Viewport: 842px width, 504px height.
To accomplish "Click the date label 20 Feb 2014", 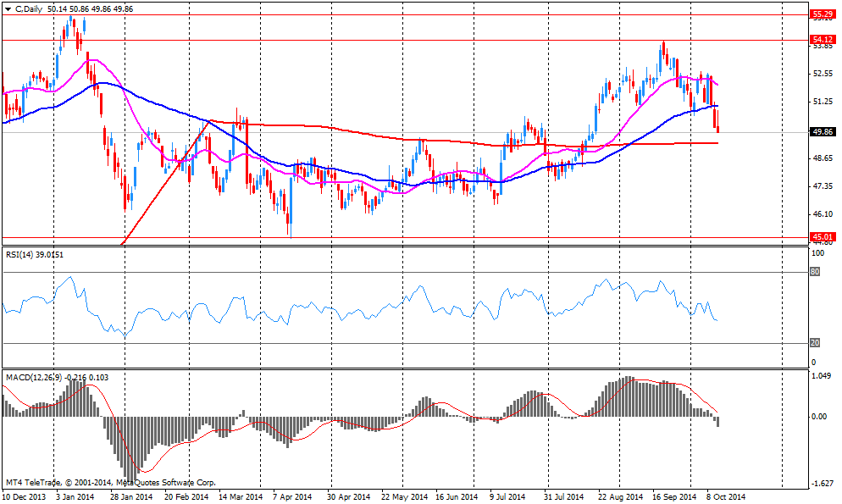I will tap(186, 497).
